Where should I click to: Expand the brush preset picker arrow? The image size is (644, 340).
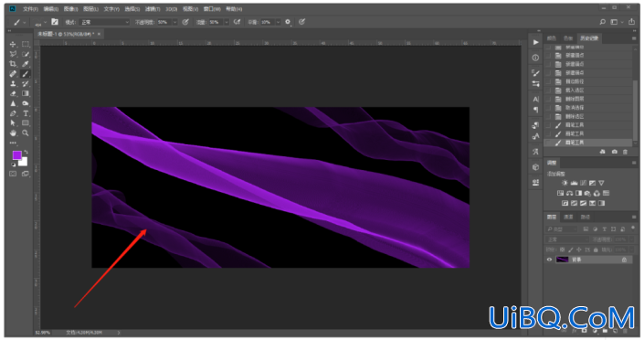click(45, 22)
